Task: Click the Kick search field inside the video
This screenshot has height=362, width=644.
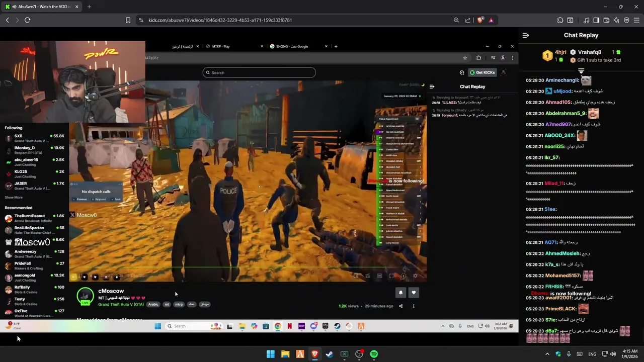Action: coord(259,72)
